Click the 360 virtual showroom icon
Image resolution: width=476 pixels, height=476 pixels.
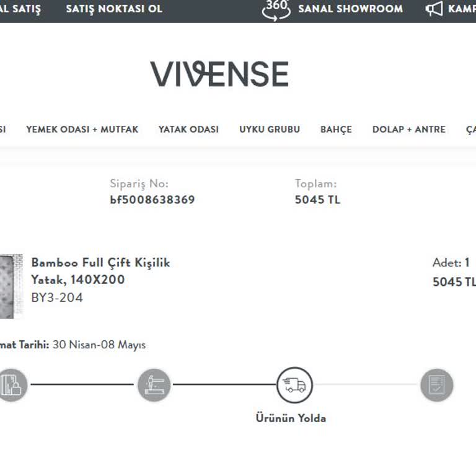click(x=276, y=11)
